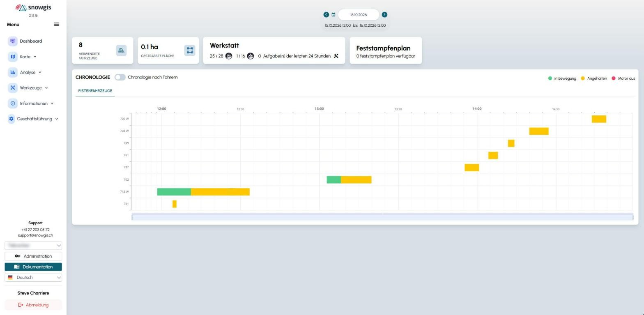Toggle the 'In Bewegung' legend entry
Screen dimensions: 644x315
click(x=562, y=78)
